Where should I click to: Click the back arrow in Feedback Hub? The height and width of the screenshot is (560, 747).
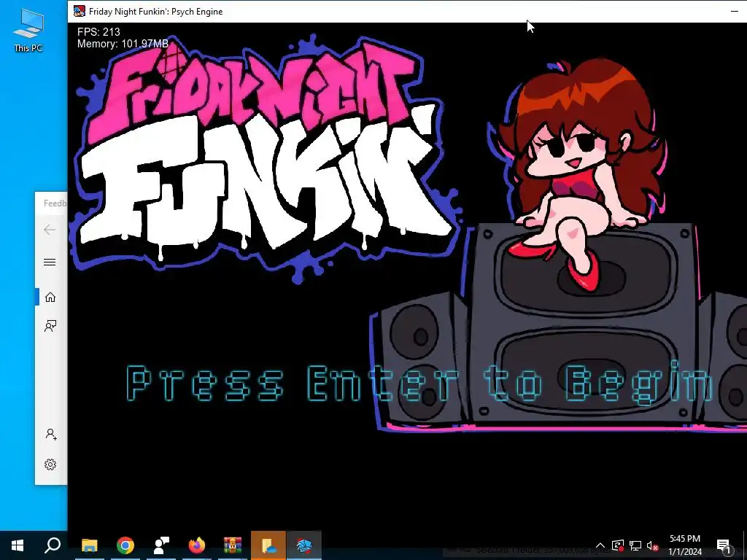pyautogui.click(x=50, y=230)
